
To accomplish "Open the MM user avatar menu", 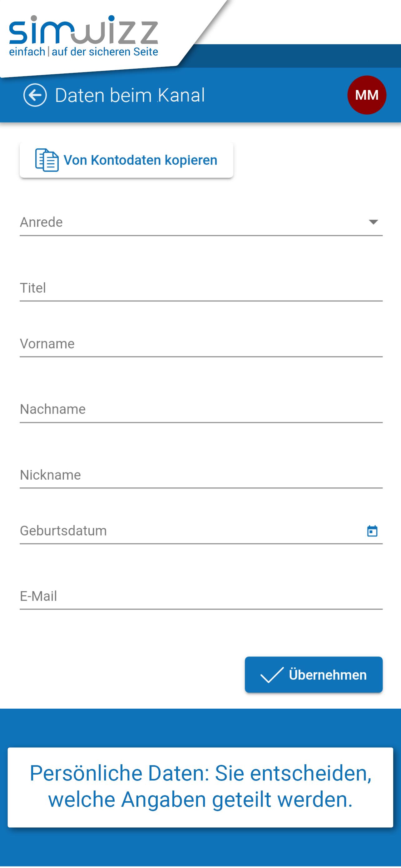I will [x=367, y=95].
